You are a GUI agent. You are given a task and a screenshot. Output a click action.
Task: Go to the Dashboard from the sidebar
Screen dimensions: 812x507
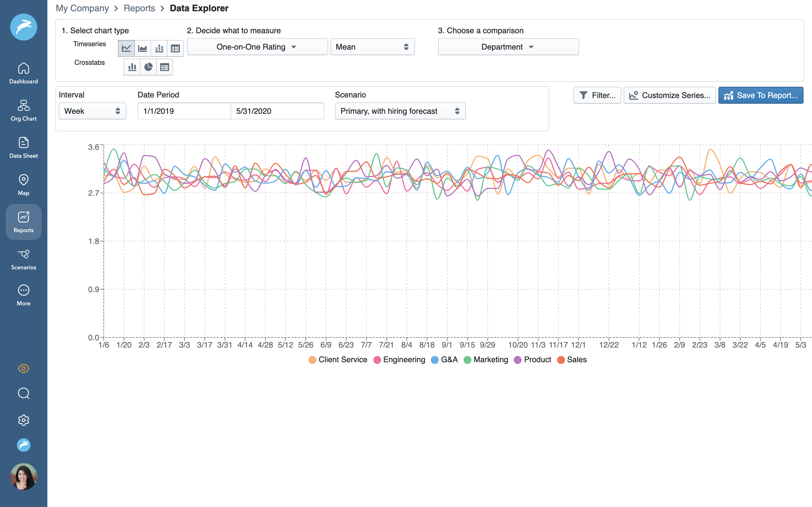pos(23,73)
